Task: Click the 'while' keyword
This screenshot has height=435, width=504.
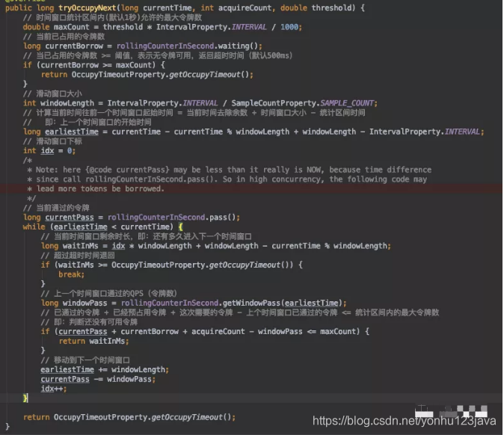Action: [34, 226]
